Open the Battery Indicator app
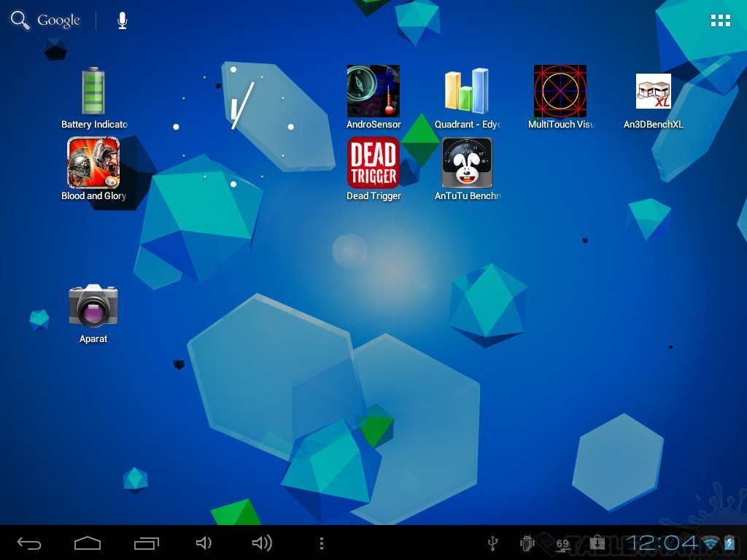Viewport: 747px width, 560px height. click(93, 92)
